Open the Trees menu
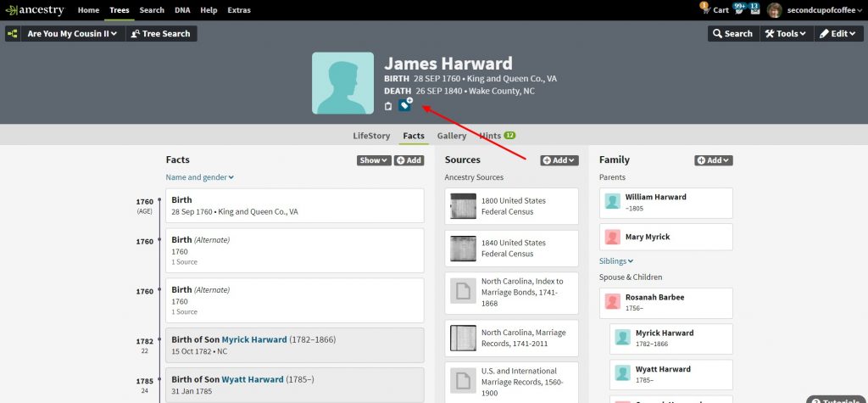This screenshot has width=868, height=403. click(119, 10)
